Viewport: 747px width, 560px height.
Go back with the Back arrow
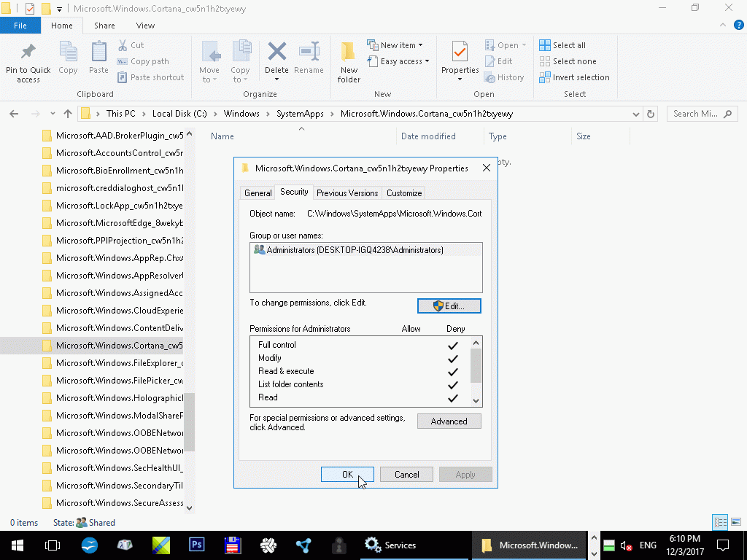click(x=15, y=114)
